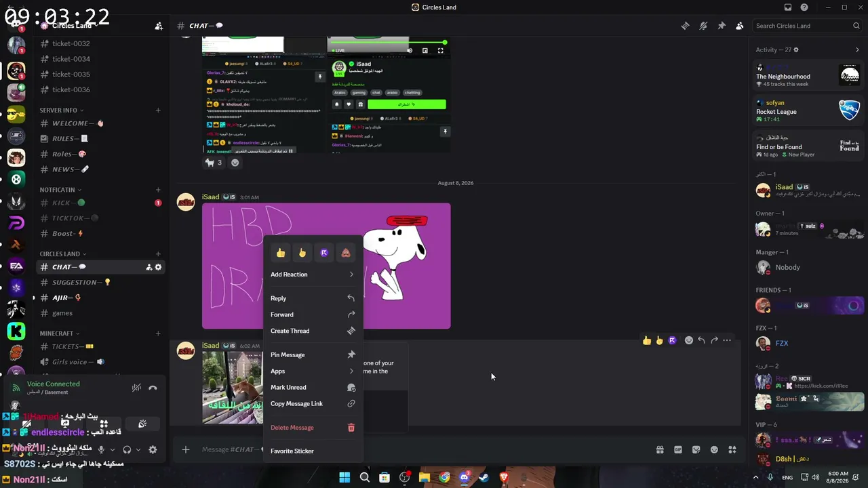Open output device options arrow next to headphones
The width and height of the screenshot is (868, 488).
click(x=138, y=449)
